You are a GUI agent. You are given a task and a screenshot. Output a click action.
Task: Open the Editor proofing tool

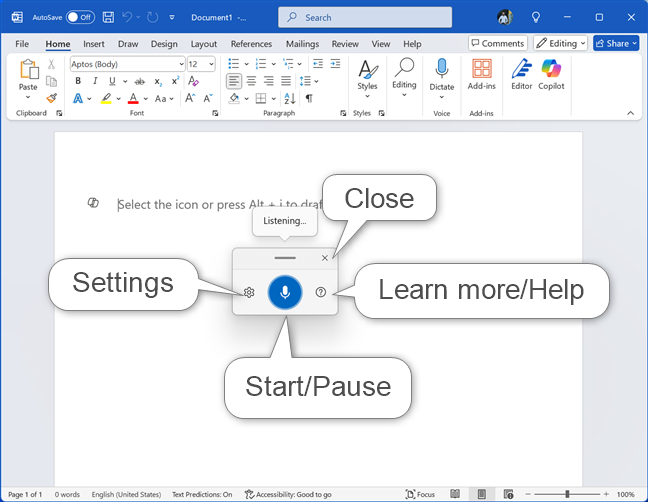tap(522, 74)
